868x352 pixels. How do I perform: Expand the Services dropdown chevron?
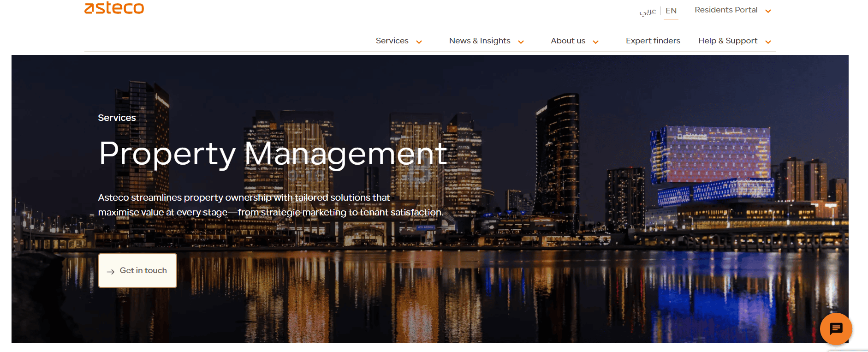[419, 42]
